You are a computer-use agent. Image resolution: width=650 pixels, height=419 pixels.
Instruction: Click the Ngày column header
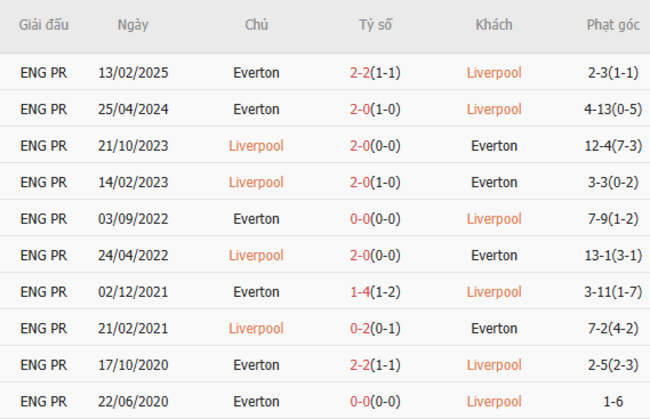point(133,25)
